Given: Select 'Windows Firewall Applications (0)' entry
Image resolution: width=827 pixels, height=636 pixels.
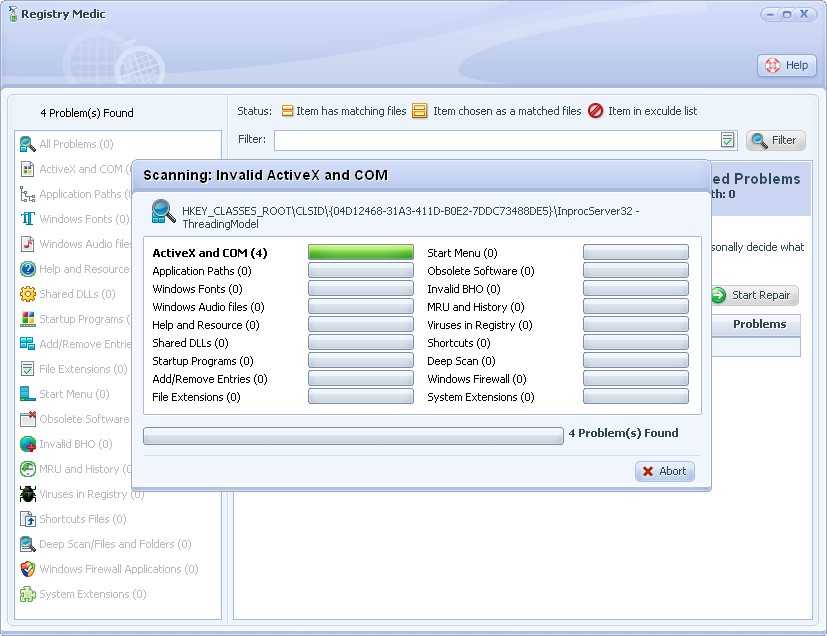Looking at the screenshot, I should [x=119, y=569].
